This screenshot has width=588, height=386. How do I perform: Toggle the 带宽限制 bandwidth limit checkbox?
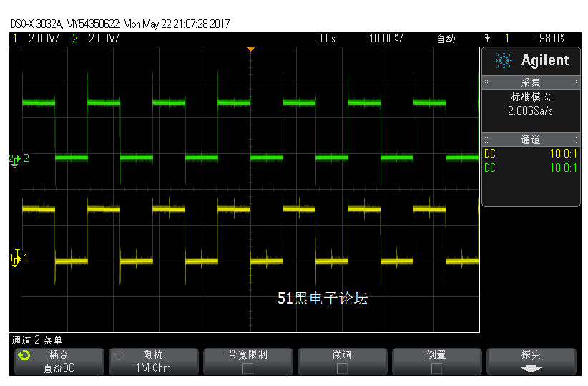pyautogui.click(x=248, y=368)
